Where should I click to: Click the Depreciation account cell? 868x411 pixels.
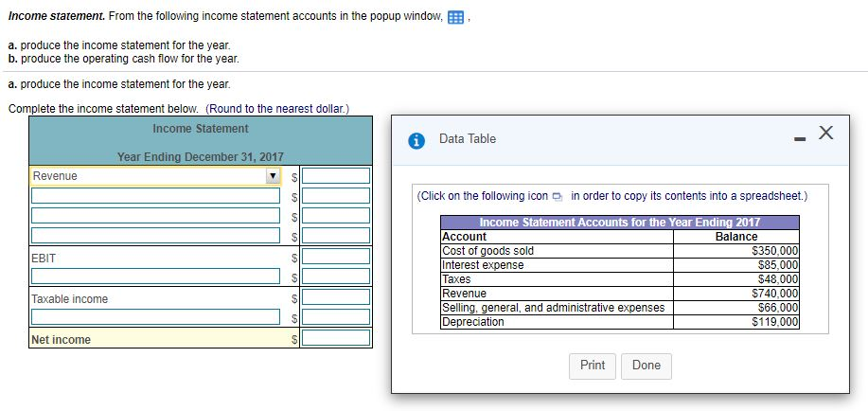557,322
